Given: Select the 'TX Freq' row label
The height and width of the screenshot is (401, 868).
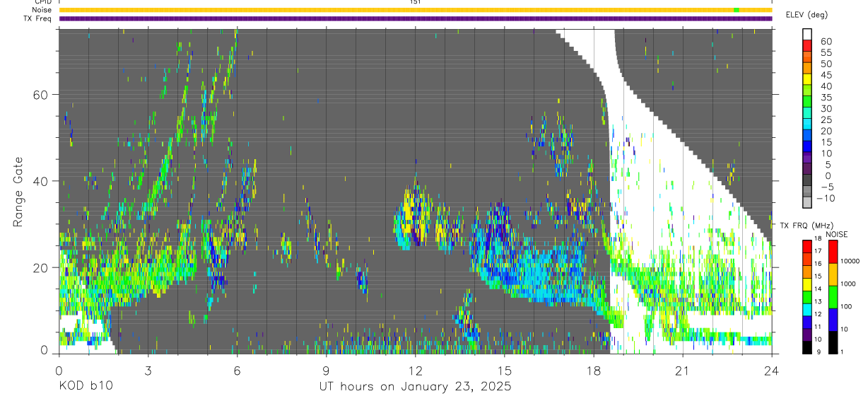Looking at the screenshot, I should (38, 18).
